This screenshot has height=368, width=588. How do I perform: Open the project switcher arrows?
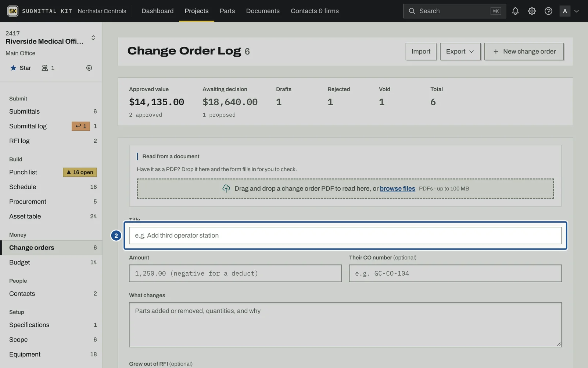93,38
